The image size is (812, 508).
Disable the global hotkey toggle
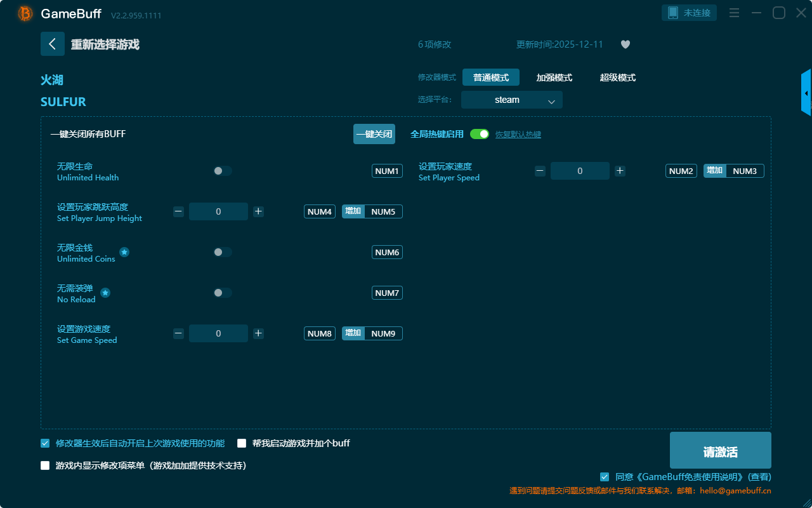[x=480, y=134]
